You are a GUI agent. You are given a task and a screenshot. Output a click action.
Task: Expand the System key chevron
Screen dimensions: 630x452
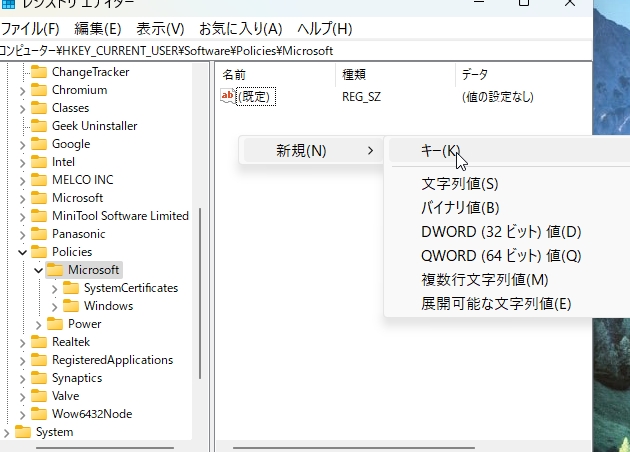[x=6, y=433]
